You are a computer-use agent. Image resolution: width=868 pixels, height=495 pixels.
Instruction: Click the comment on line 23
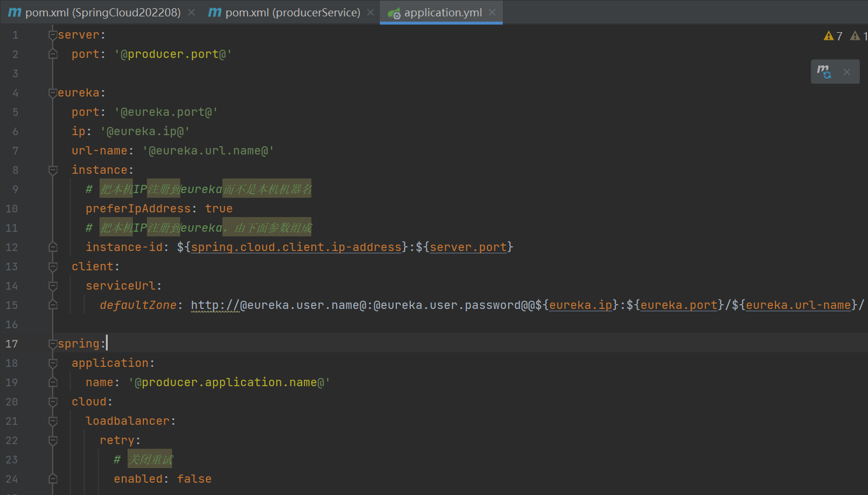tap(143, 460)
